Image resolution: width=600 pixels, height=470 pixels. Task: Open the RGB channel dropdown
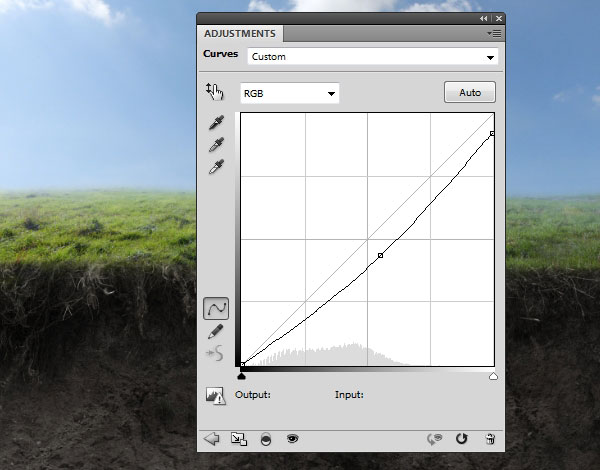coord(290,93)
